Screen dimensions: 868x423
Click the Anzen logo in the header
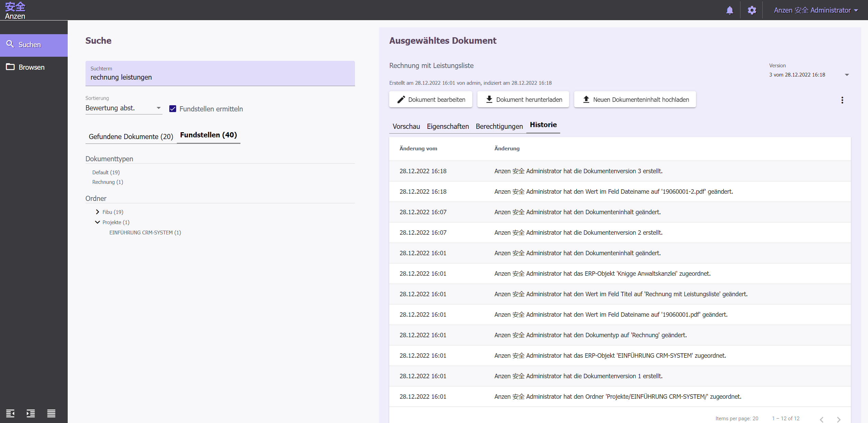pos(15,10)
